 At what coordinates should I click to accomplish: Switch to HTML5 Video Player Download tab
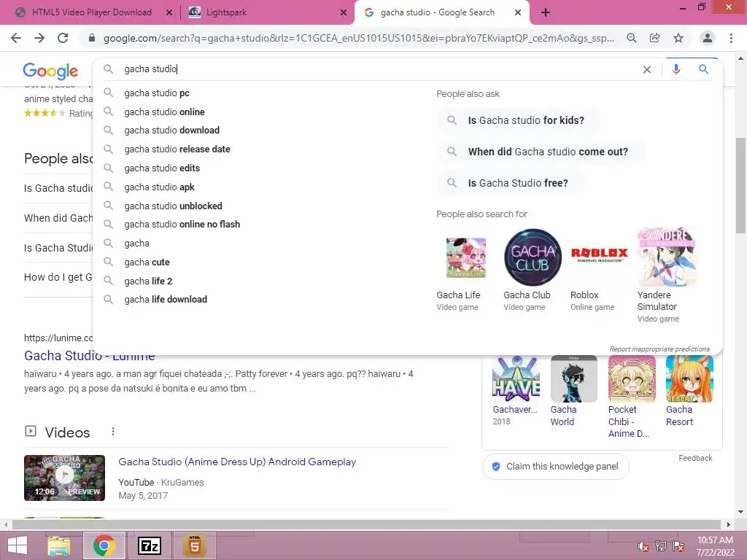pyautogui.click(x=91, y=12)
